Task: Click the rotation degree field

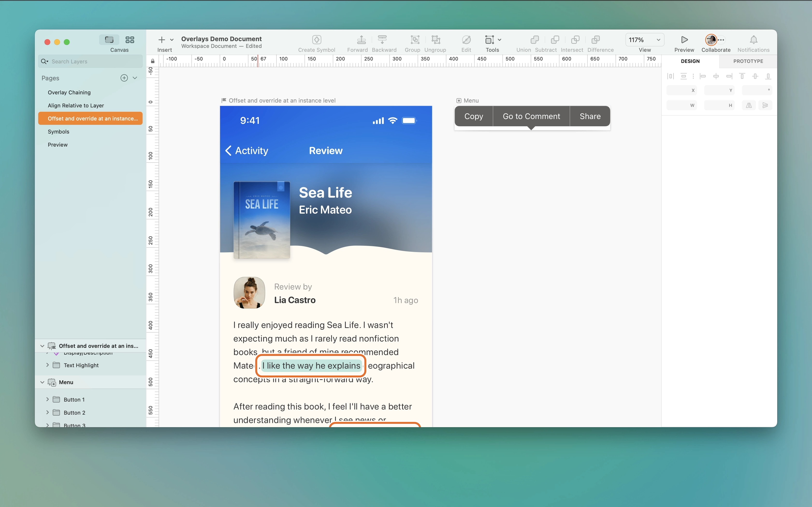Action: pos(757,90)
